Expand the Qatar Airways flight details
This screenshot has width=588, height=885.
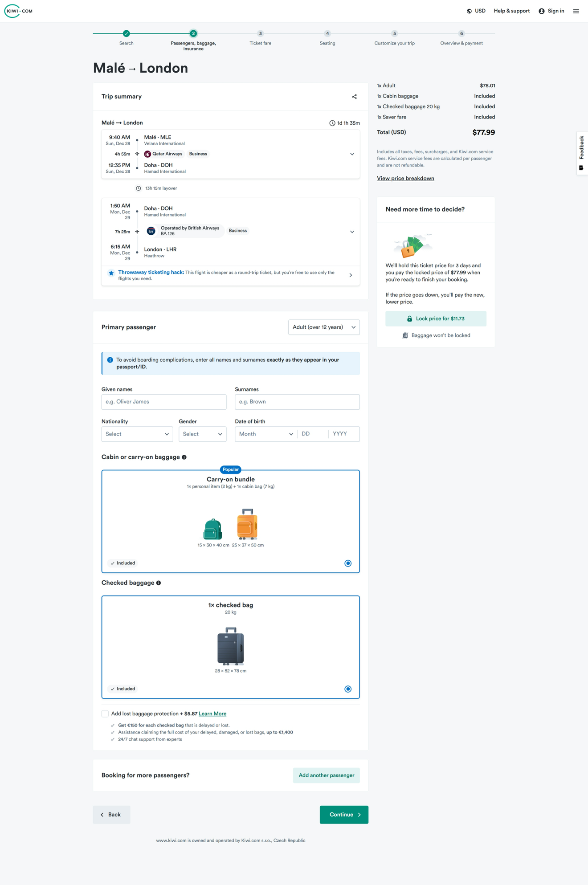click(352, 154)
